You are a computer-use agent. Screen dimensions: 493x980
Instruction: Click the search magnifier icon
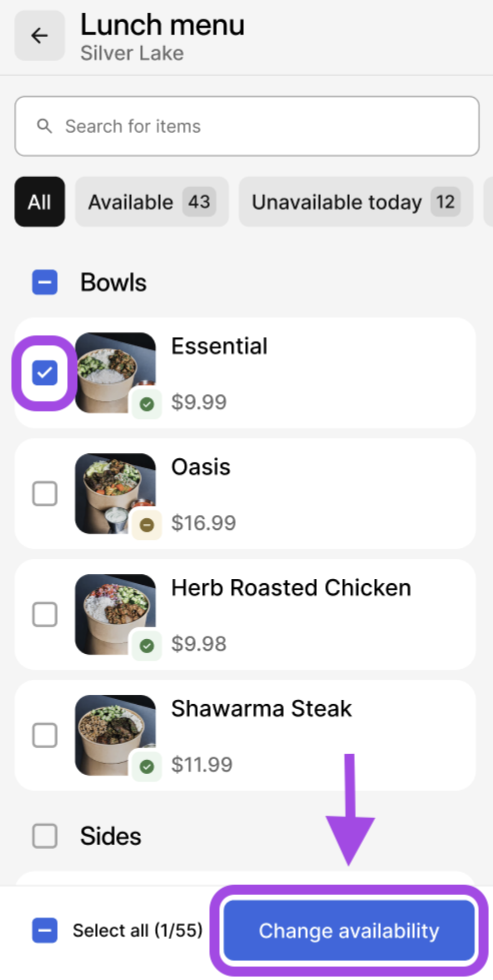tap(44, 126)
